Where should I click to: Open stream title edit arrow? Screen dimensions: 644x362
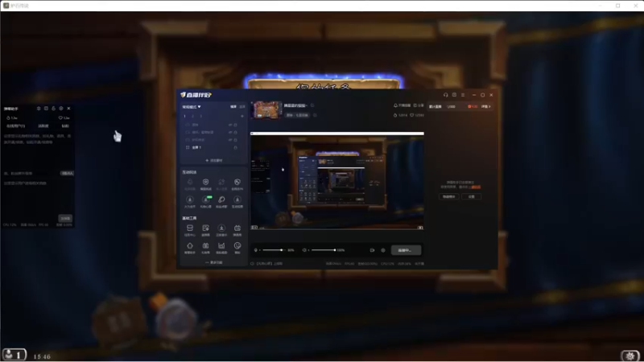point(312,105)
